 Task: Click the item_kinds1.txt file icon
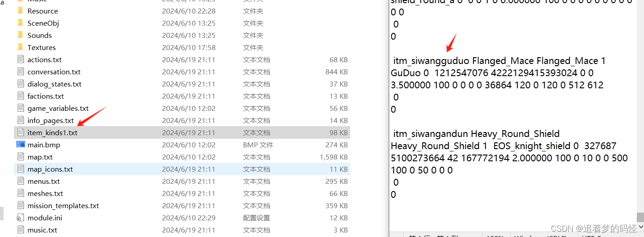coord(20,132)
